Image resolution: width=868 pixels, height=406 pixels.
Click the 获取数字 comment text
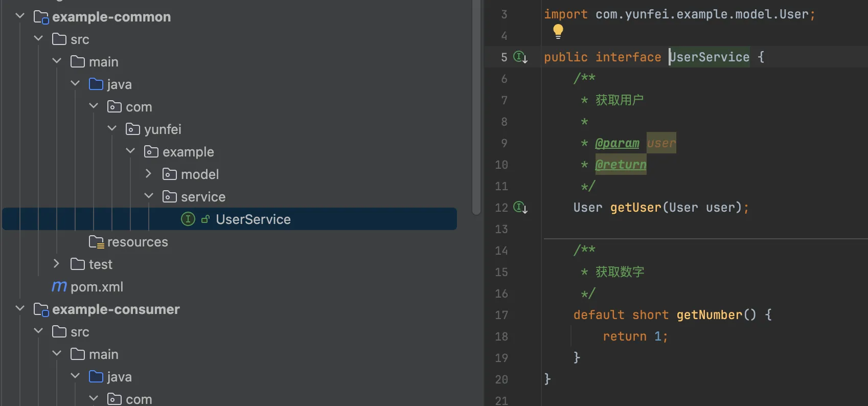[620, 272]
